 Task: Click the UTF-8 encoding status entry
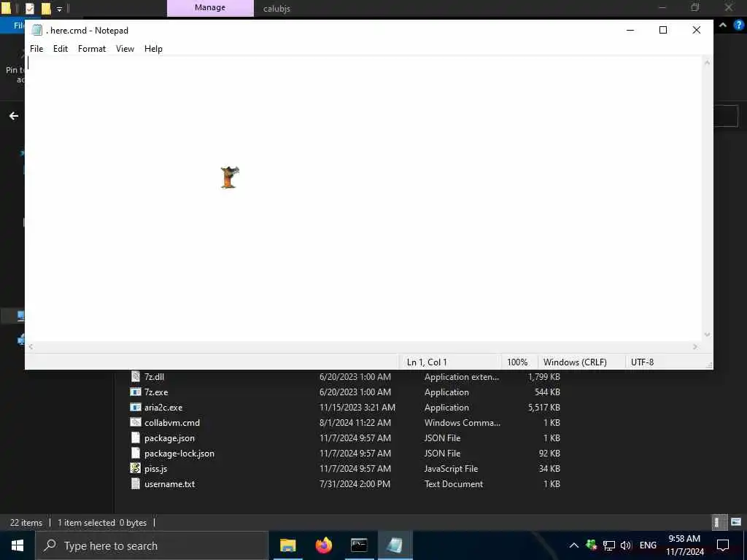642,362
